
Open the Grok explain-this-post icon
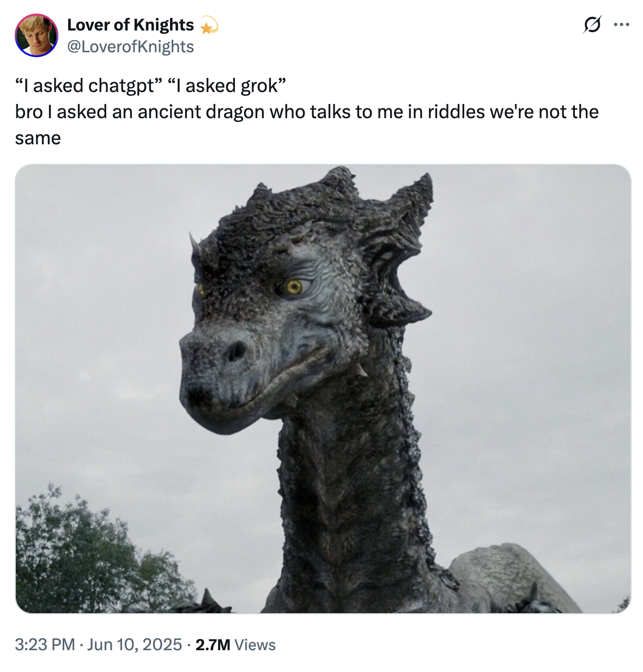tap(592, 25)
